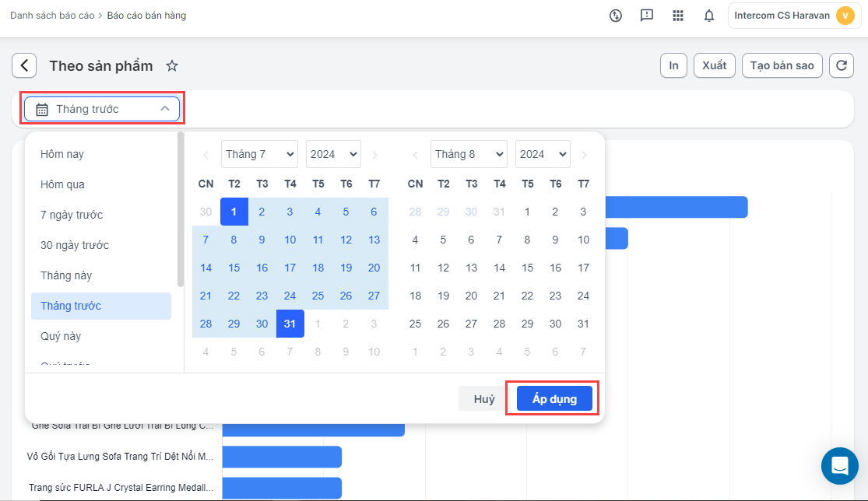The image size is (868, 501).
Task: Open the Danh sách báo cáo breadcrumb
Action: click(x=52, y=16)
